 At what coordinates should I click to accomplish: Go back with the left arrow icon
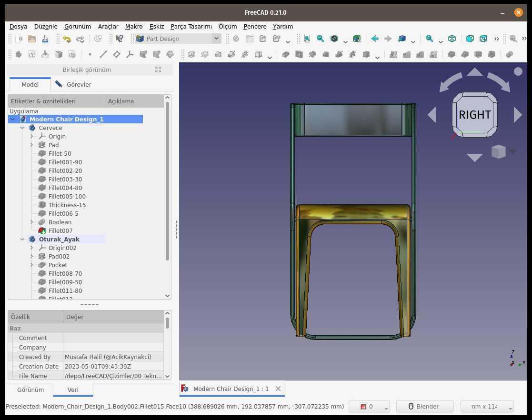tap(375, 39)
